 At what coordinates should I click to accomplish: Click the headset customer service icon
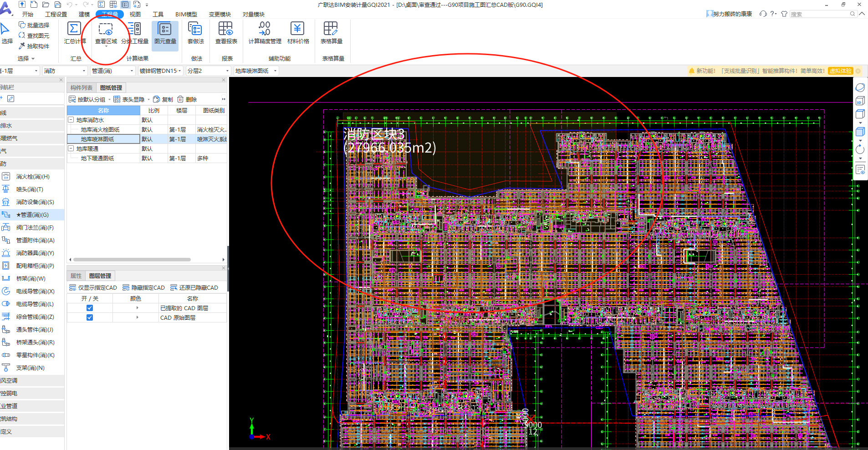(763, 14)
